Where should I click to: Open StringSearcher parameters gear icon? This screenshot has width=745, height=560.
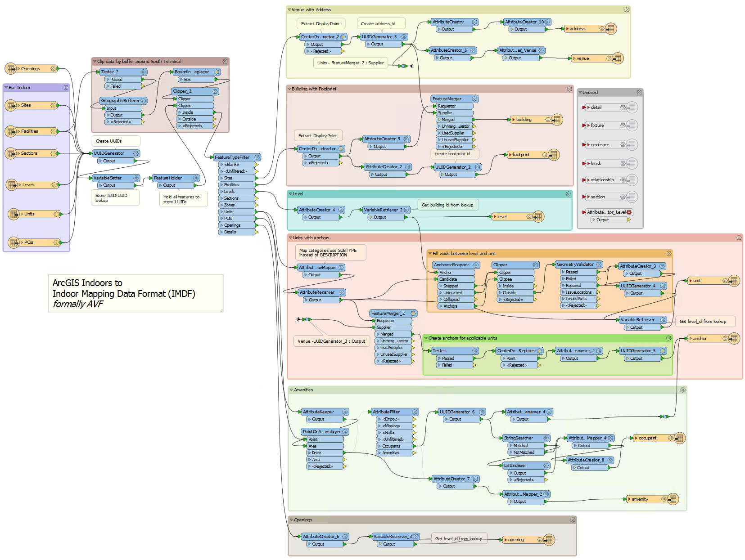(x=546, y=438)
